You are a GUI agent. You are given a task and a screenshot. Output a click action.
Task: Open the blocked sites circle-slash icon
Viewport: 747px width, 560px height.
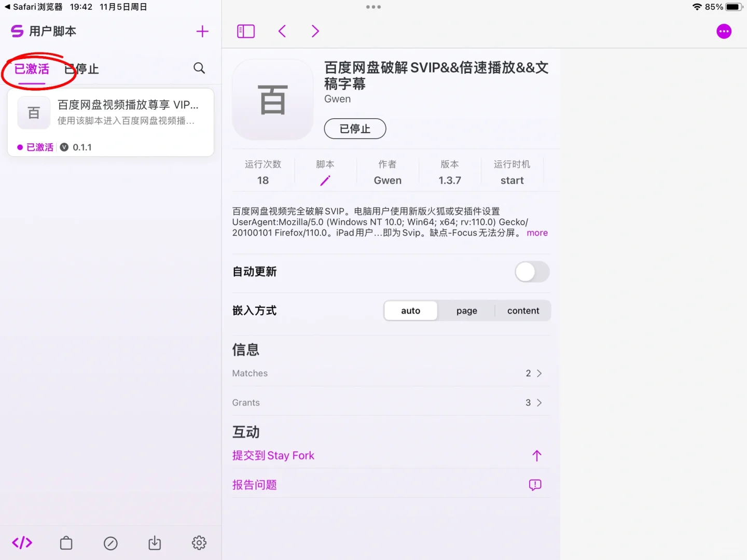[110, 542]
